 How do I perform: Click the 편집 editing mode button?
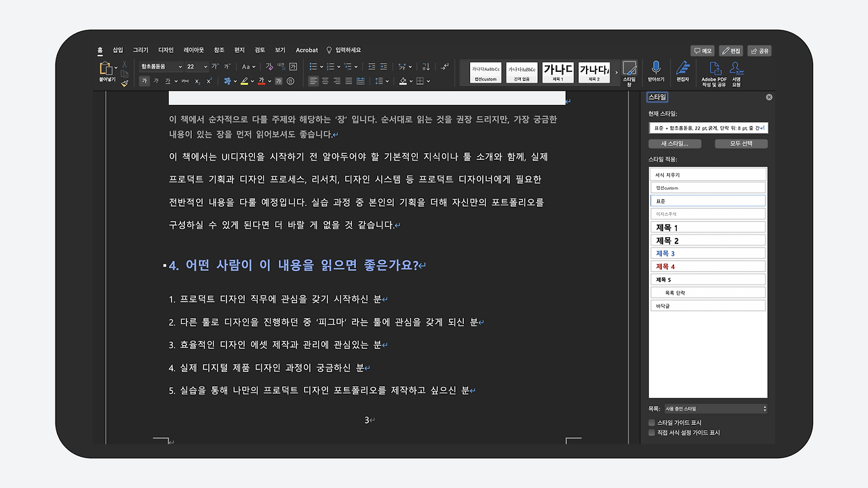click(731, 51)
